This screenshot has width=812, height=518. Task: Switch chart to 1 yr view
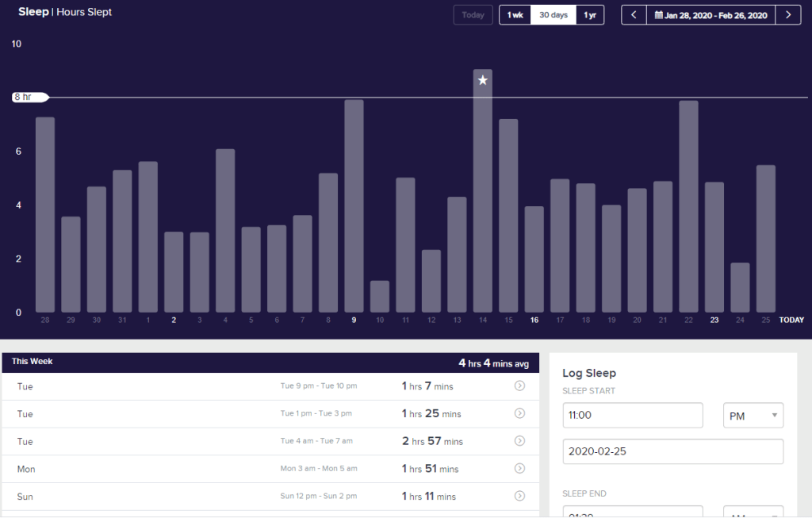[590, 15]
